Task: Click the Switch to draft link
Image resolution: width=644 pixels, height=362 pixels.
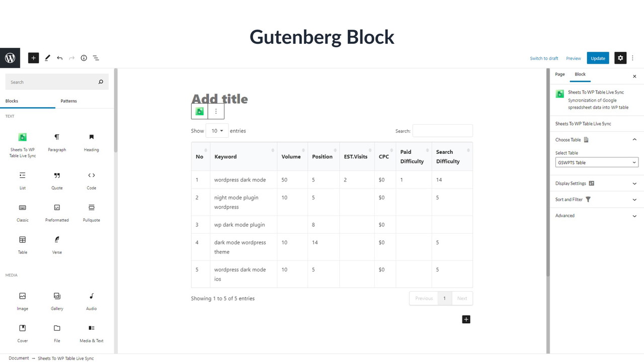Action: [544, 58]
